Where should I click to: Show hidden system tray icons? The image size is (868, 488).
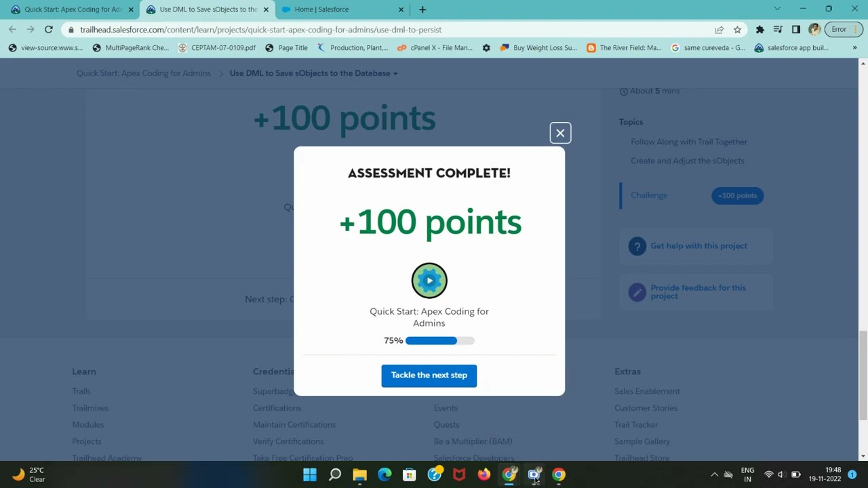point(714,474)
